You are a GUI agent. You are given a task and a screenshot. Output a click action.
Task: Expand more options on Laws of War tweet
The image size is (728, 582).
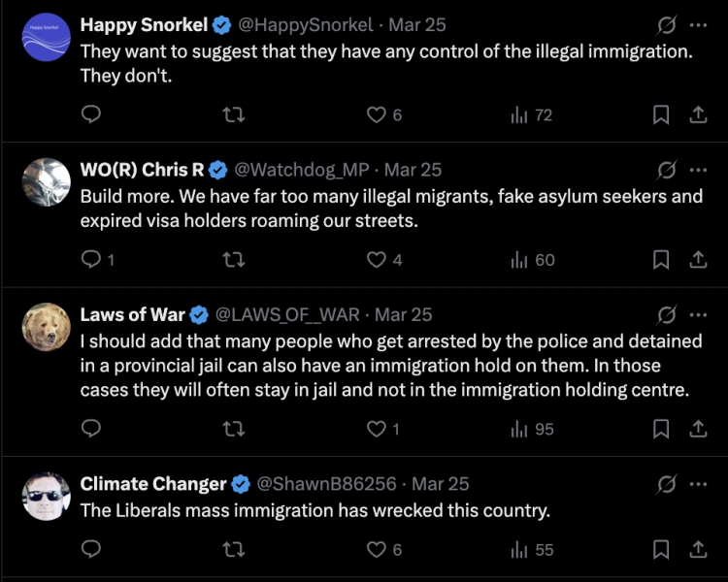point(698,314)
